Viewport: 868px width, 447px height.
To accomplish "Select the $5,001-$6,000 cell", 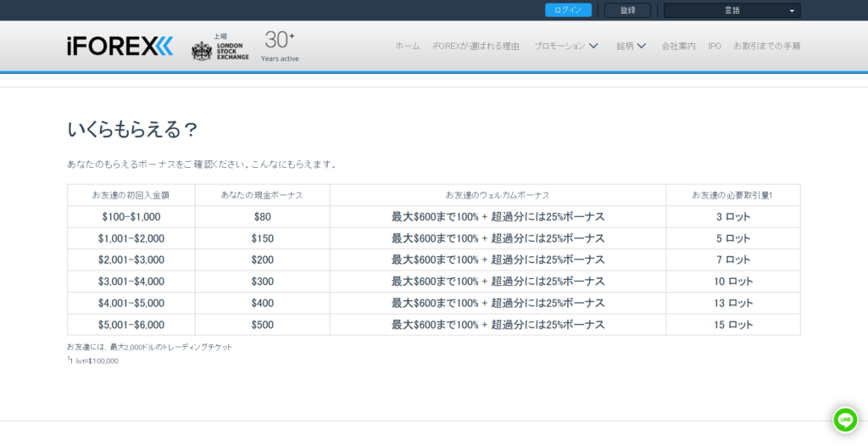I will [x=131, y=325].
